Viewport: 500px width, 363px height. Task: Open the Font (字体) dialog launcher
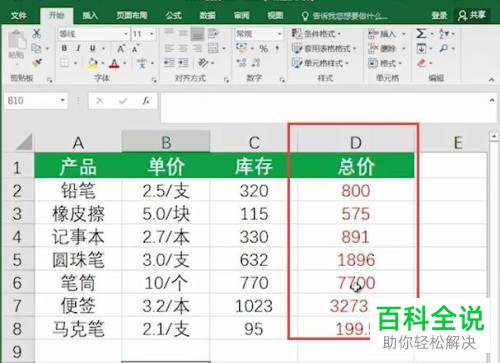coord(154,80)
